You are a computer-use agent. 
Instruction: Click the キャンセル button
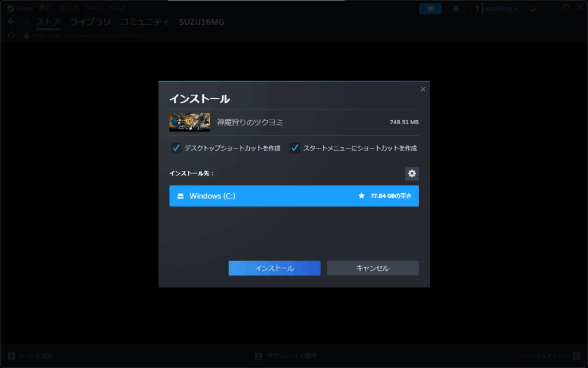click(x=373, y=268)
